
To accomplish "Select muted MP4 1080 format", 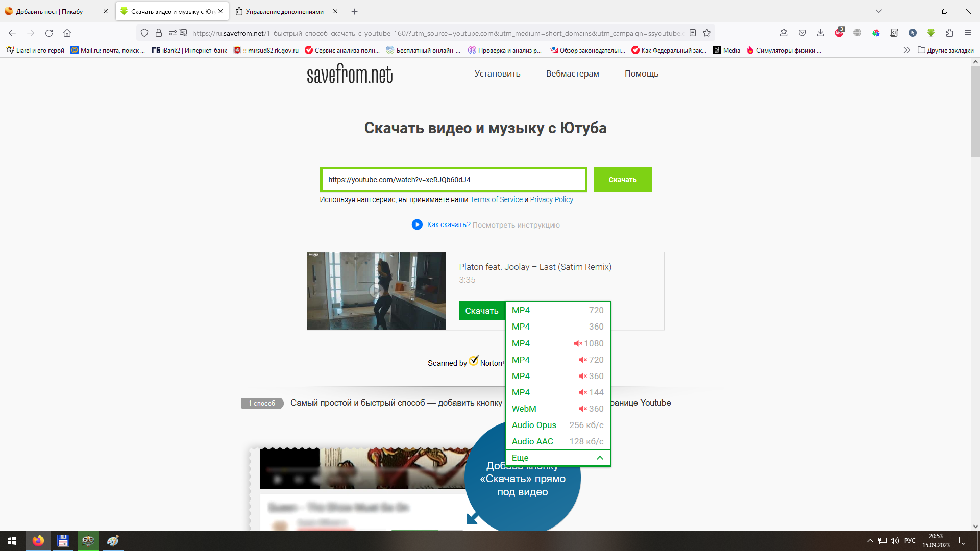I will click(x=558, y=343).
